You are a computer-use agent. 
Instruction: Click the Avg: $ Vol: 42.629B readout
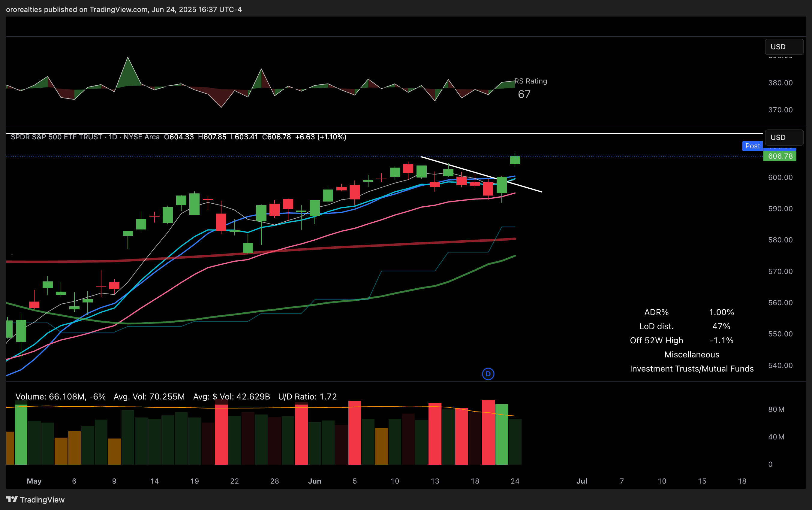[231, 397]
